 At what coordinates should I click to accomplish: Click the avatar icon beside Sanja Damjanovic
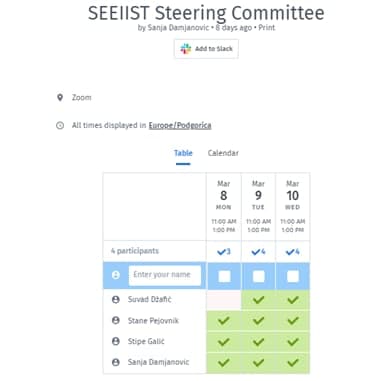click(116, 362)
